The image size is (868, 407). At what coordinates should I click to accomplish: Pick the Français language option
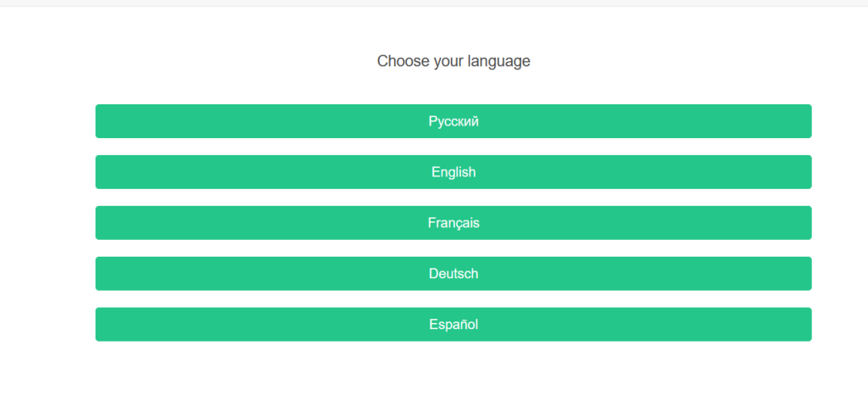click(453, 223)
